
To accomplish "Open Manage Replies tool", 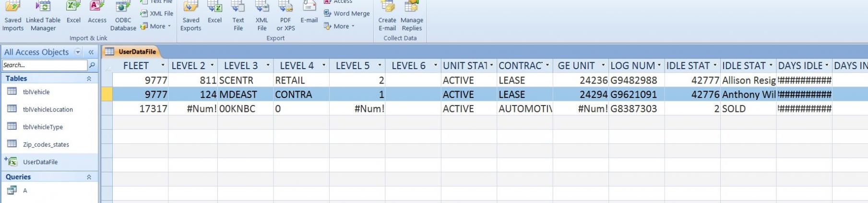I will coord(412,16).
